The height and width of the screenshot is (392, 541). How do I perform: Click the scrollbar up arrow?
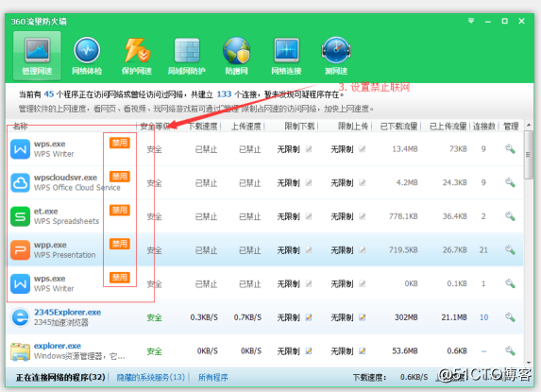(529, 125)
